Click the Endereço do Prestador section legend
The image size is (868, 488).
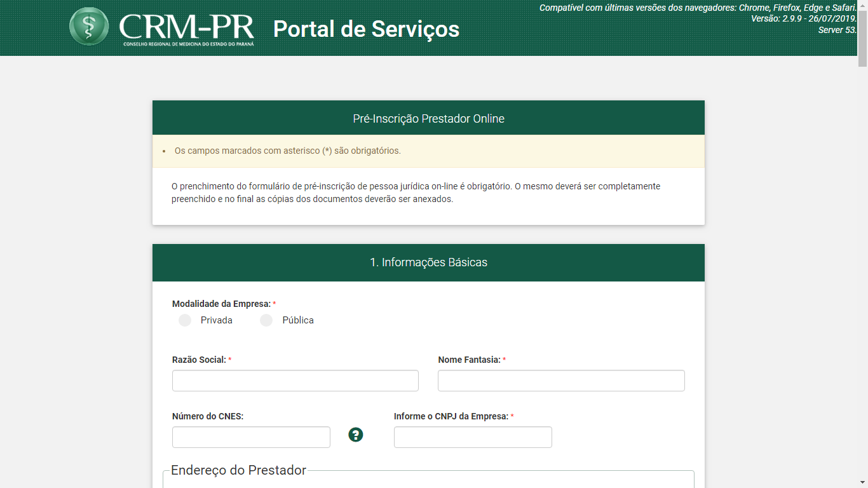tap(238, 470)
